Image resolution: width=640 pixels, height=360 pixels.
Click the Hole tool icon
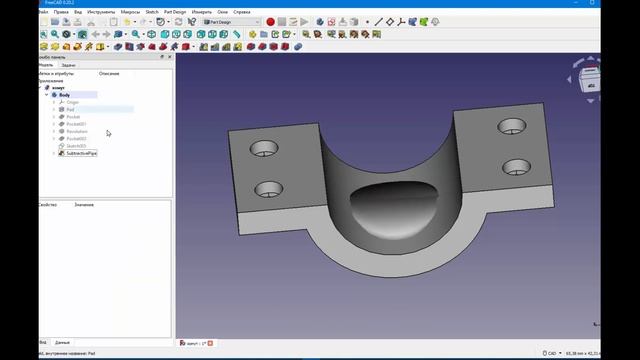(x=129, y=47)
